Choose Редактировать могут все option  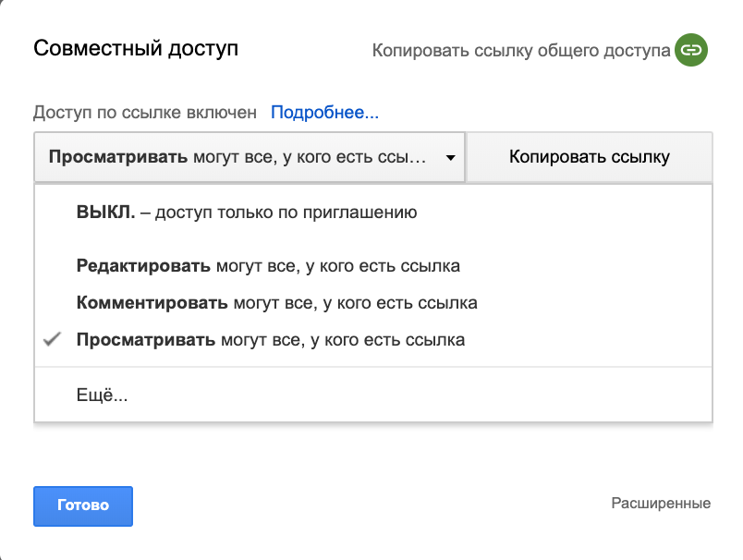pos(373,266)
